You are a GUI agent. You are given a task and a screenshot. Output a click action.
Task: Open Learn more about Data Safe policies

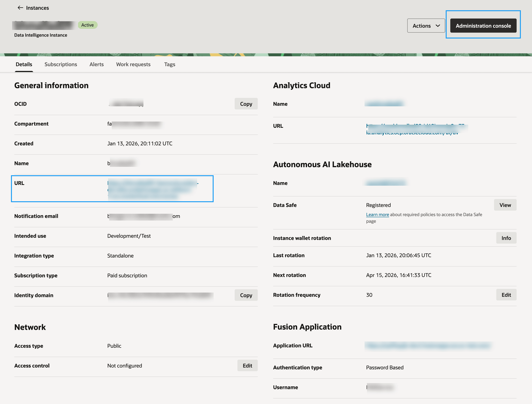pos(377,214)
